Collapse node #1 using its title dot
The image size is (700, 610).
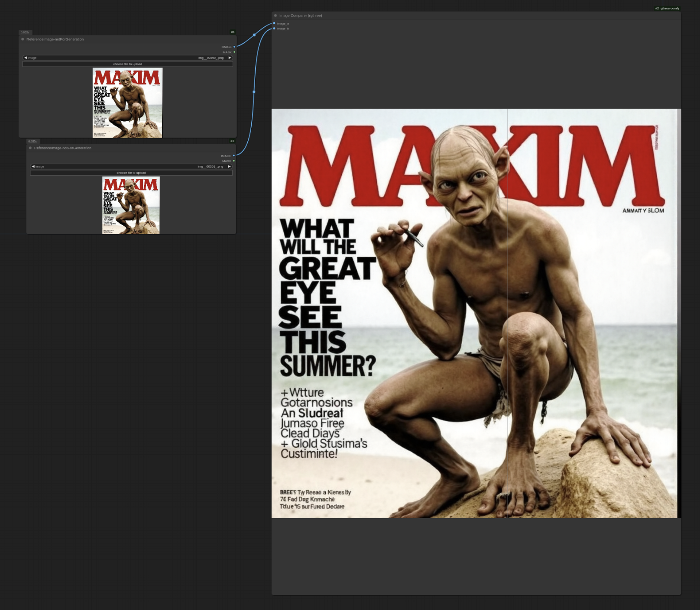coord(23,39)
